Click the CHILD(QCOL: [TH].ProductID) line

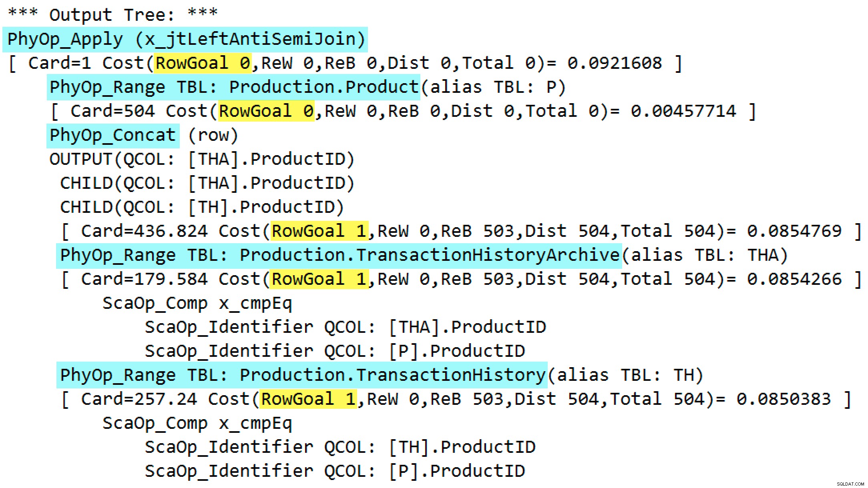point(202,207)
